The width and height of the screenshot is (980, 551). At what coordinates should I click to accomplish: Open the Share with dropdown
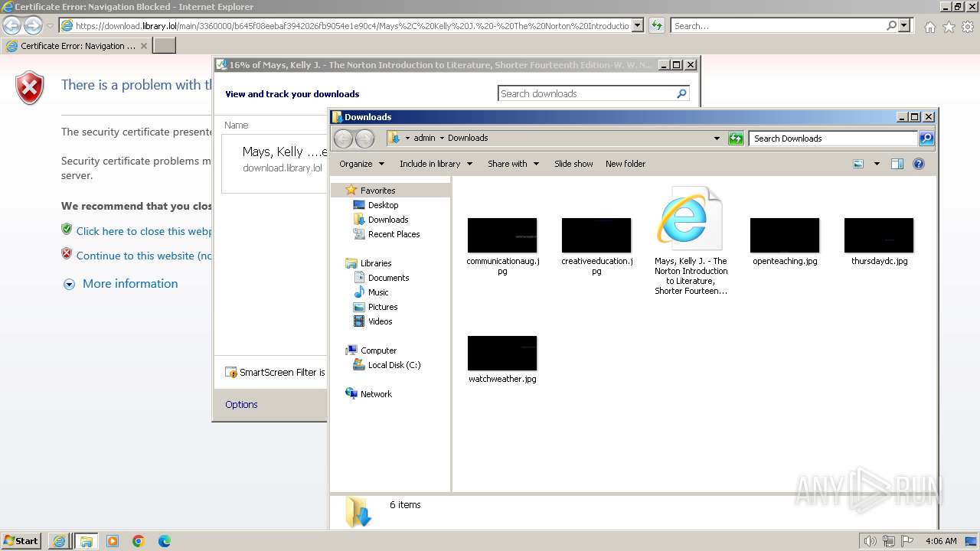[513, 164]
